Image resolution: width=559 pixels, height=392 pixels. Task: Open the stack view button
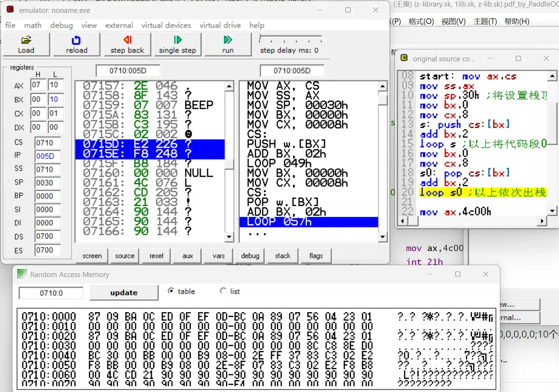tap(283, 256)
